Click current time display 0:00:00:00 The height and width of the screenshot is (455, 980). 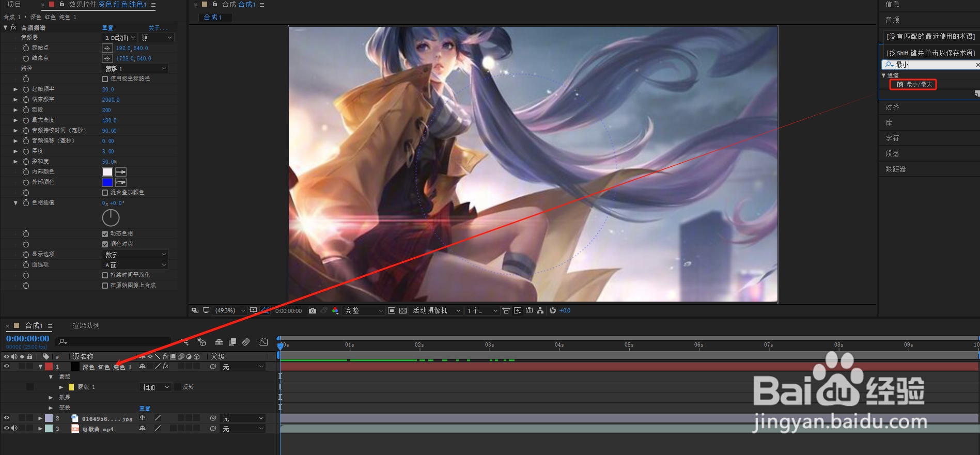click(x=28, y=339)
